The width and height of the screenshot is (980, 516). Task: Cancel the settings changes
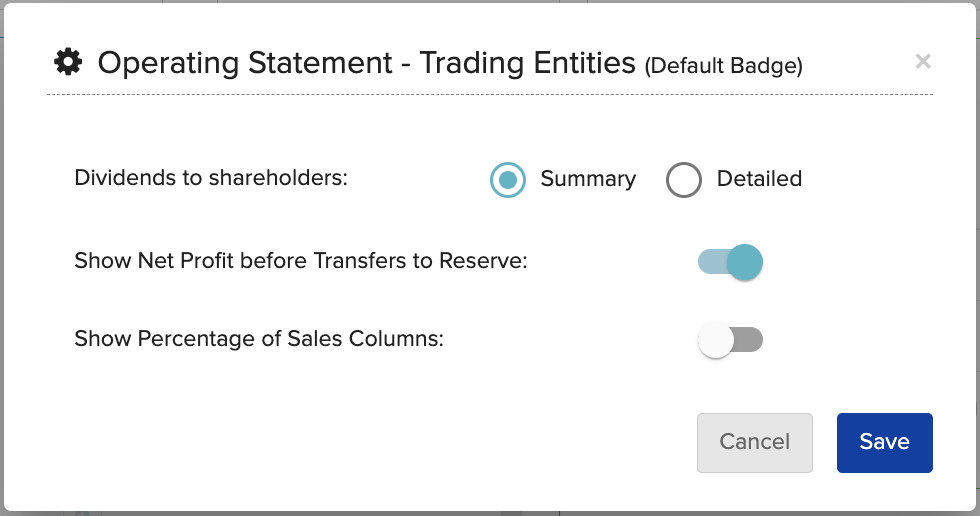pos(754,442)
